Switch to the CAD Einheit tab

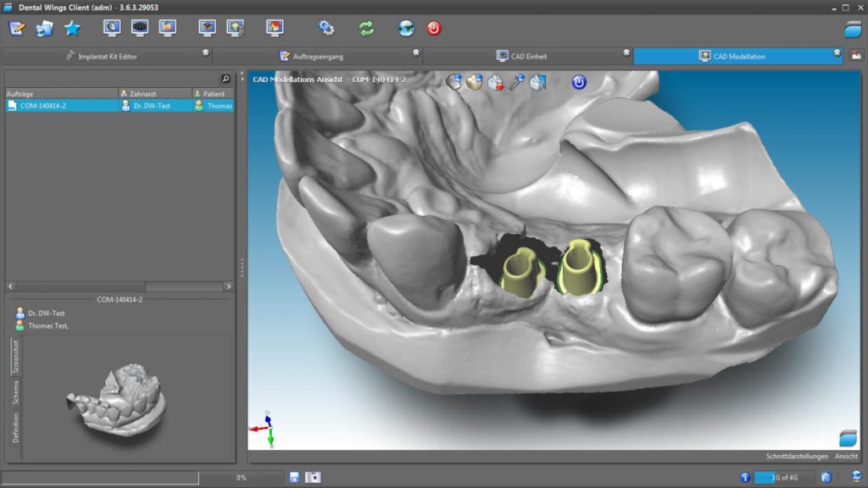pos(522,57)
